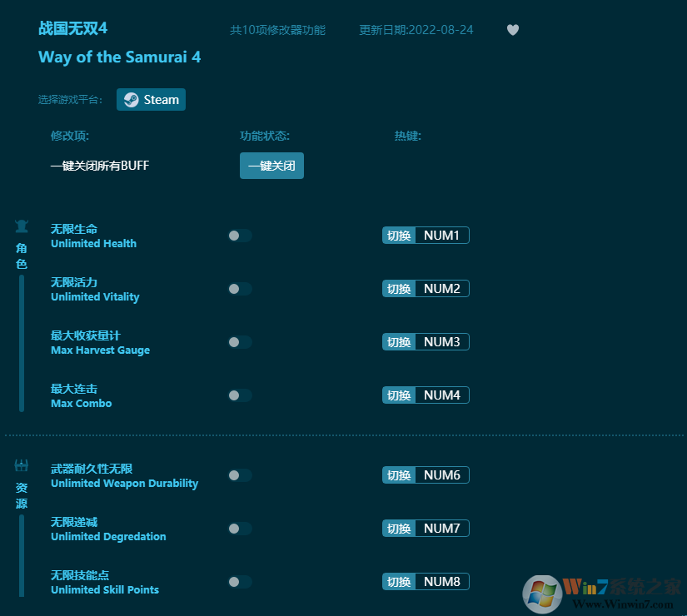Toggle the Unlimited Weapon Durability switch
This screenshot has width=687, height=616.
coord(240,475)
